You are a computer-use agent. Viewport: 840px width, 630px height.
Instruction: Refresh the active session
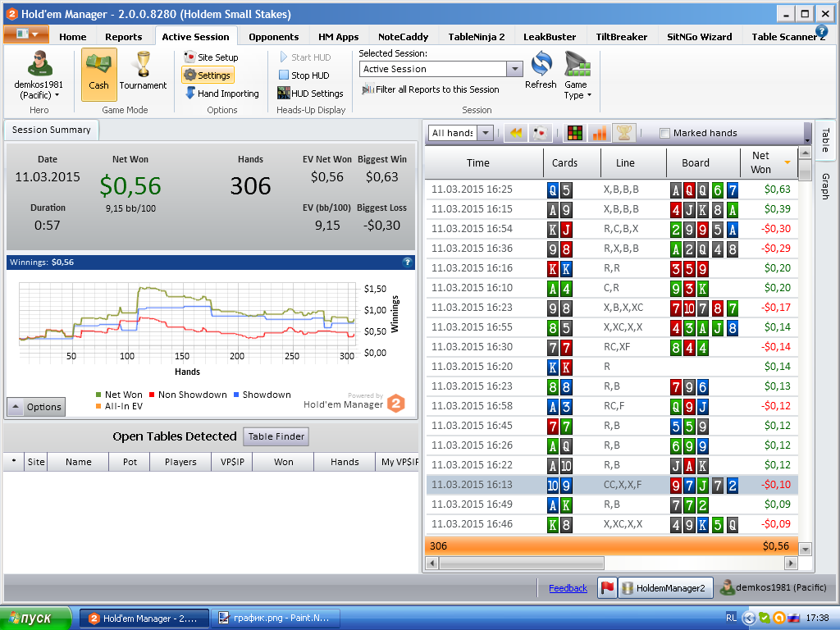[x=541, y=71]
